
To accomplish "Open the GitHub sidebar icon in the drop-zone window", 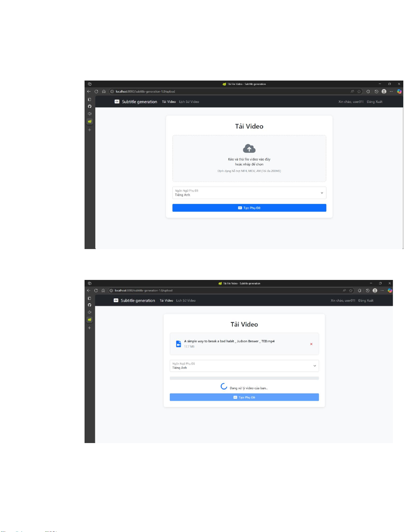I will [90, 106].
